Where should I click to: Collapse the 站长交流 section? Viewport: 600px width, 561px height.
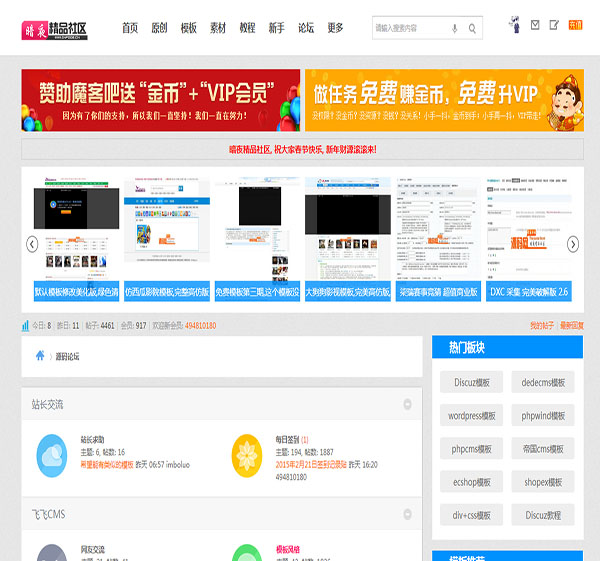click(408, 404)
